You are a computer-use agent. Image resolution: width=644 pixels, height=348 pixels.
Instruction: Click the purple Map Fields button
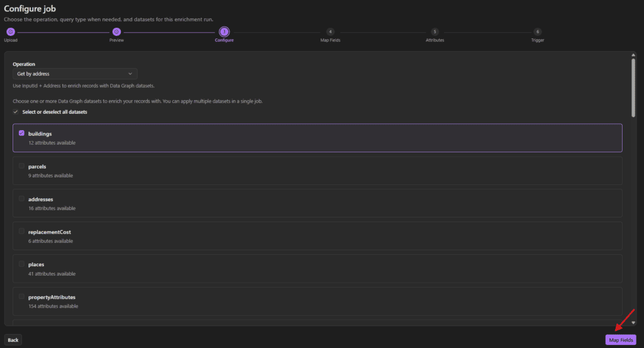(621, 340)
